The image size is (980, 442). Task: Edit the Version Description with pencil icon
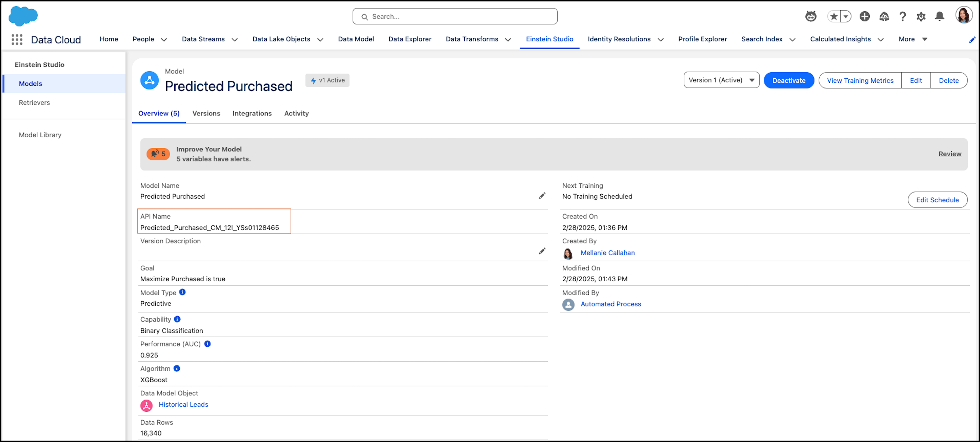[x=542, y=251]
